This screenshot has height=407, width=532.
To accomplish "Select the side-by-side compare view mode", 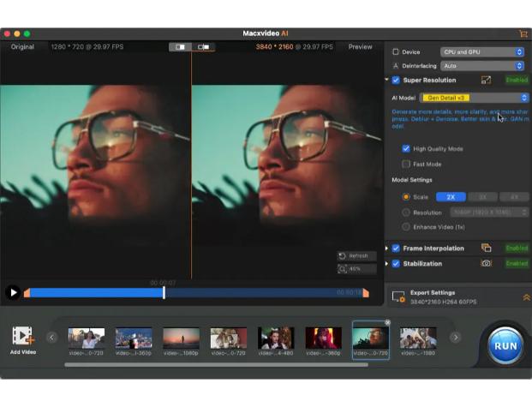I will 181,47.
